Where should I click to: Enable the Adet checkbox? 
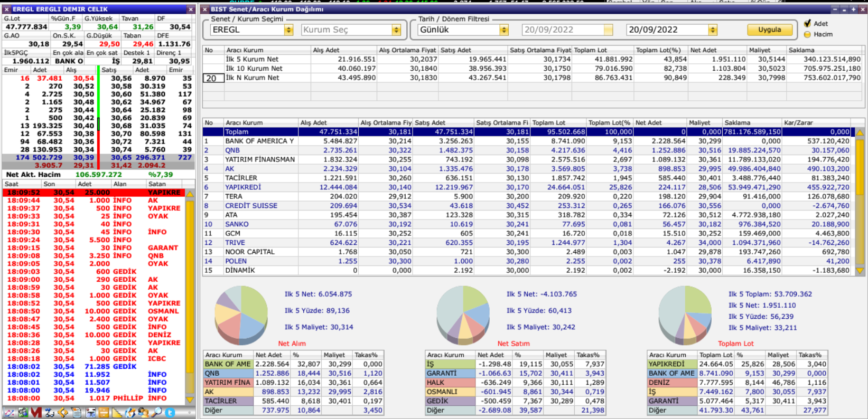[x=807, y=23]
